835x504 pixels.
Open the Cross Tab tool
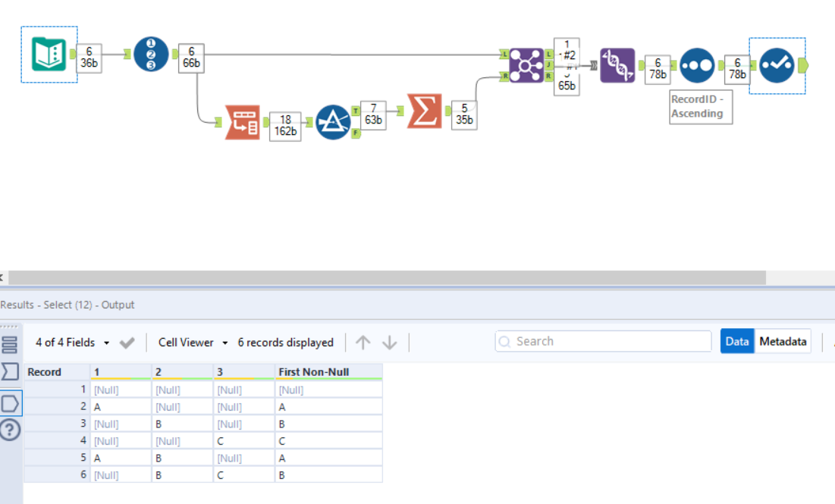coord(617,65)
